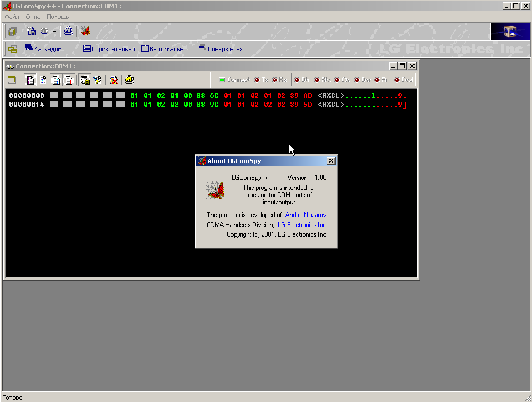Close the About LGComSpy++ dialog
This screenshot has height=402, width=532.
pos(331,161)
